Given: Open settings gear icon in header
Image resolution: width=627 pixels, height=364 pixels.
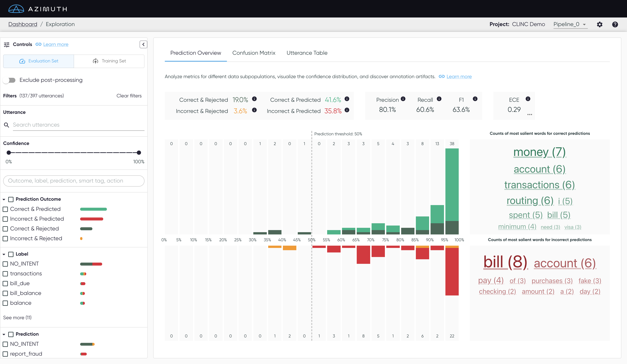Looking at the screenshot, I should click(x=599, y=24).
